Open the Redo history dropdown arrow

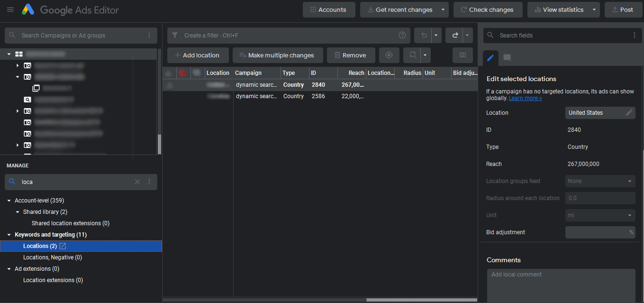click(468, 35)
